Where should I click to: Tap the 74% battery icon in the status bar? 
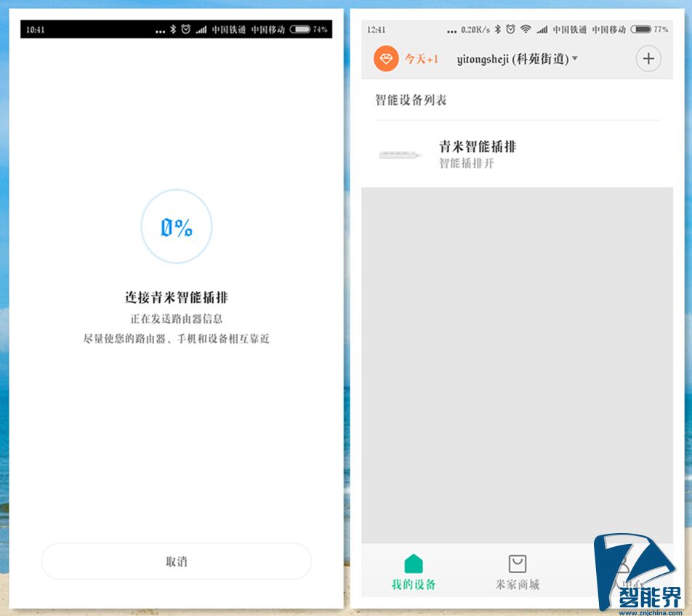point(300,29)
